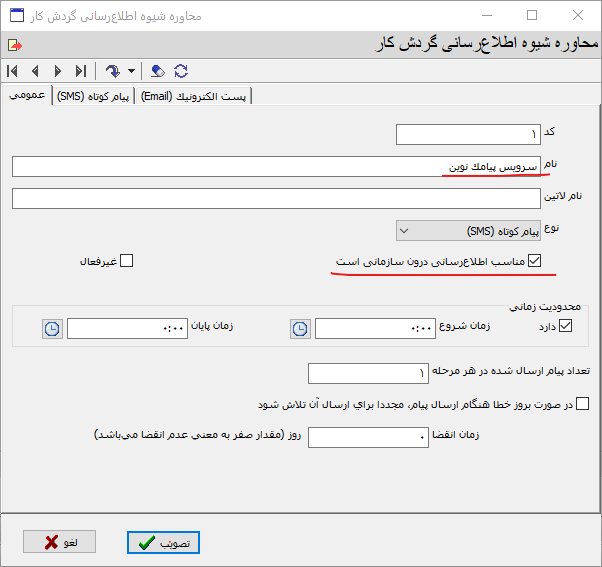Uncheck مناسب اطلاع‌رسانی درون سازمانی است

click(x=534, y=262)
